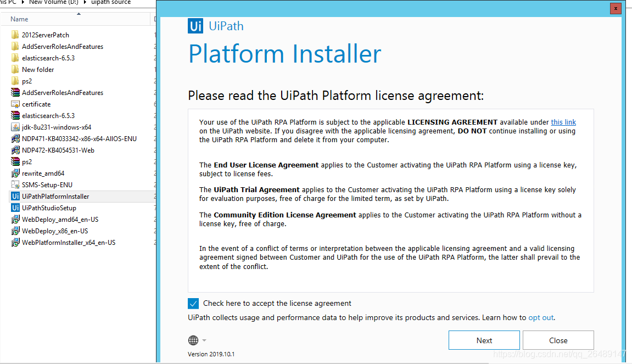Open the language dropdown arrow

204,340
